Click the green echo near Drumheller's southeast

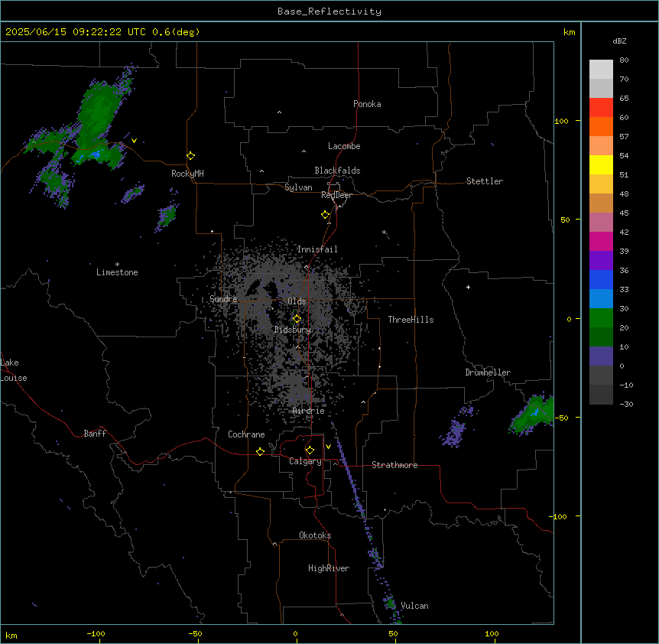(531, 414)
